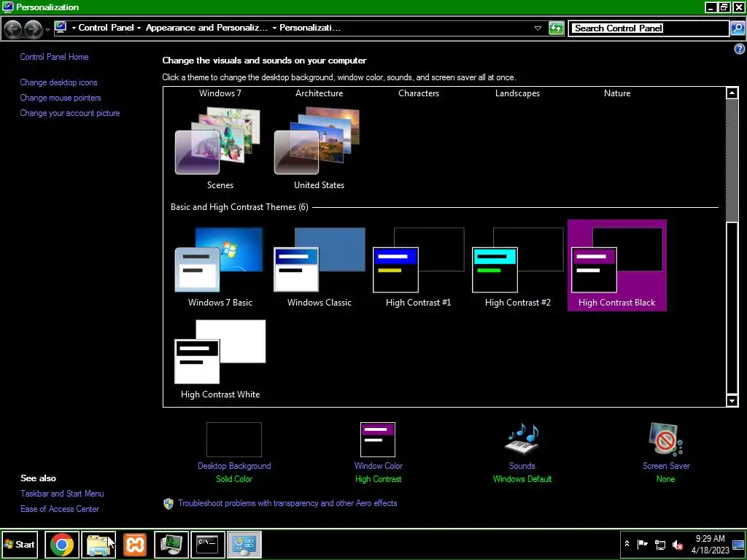747x560 pixels.
Task: Open XAMPP from the taskbar
Action: click(x=135, y=544)
